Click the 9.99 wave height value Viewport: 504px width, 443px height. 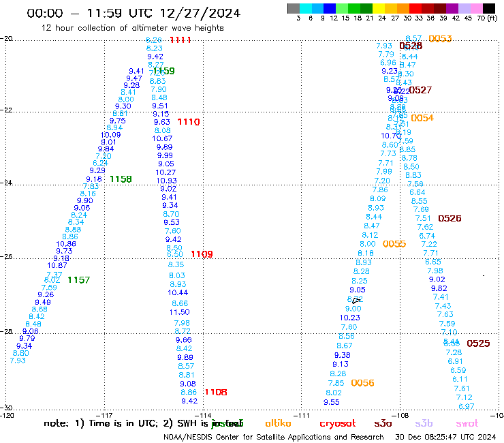point(165,155)
